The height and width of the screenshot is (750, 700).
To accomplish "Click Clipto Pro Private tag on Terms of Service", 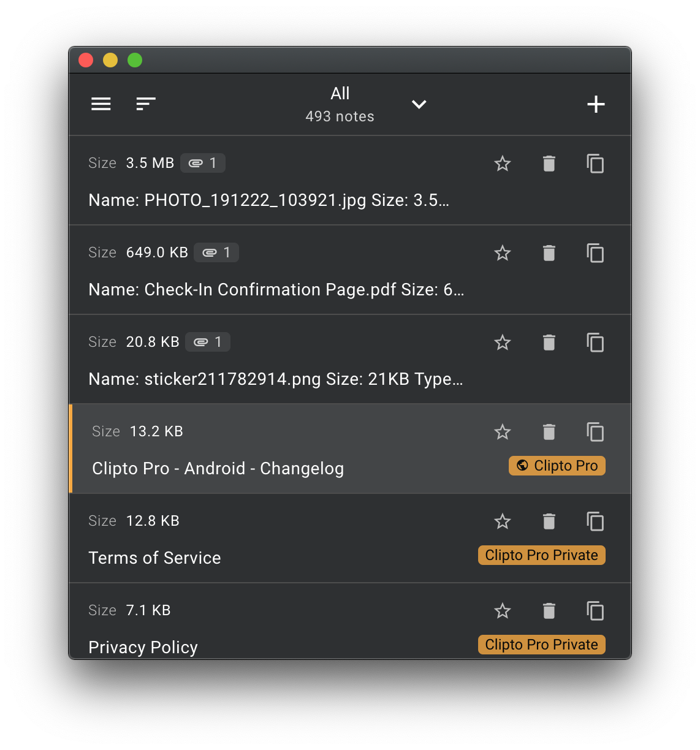I will [x=542, y=555].
